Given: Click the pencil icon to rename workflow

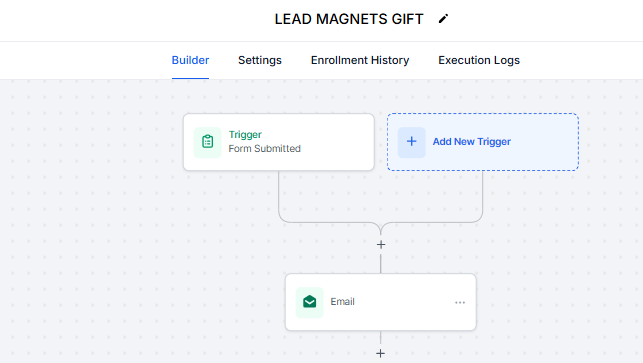Looking at the screenshot, I should point(443,19).
